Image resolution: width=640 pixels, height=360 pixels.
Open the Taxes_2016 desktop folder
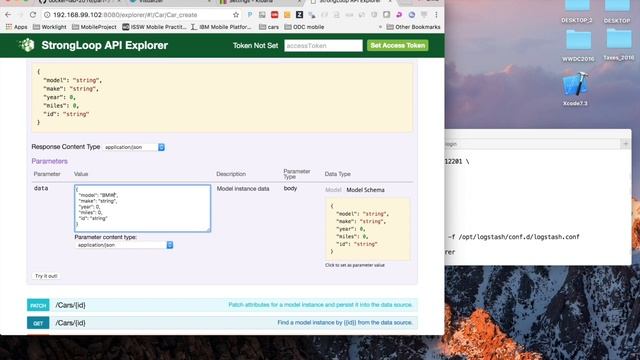point(618,45)
